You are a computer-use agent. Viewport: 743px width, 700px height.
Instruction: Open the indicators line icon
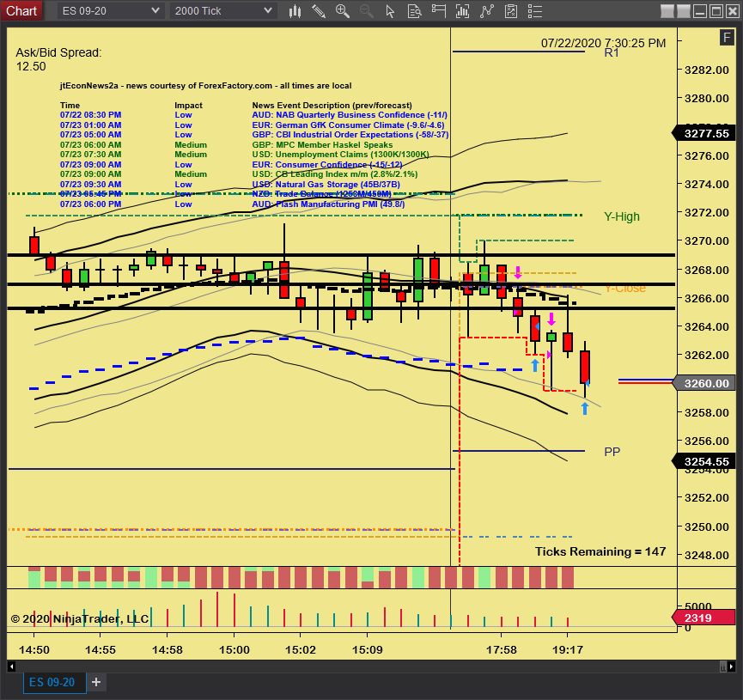[487, 11]
